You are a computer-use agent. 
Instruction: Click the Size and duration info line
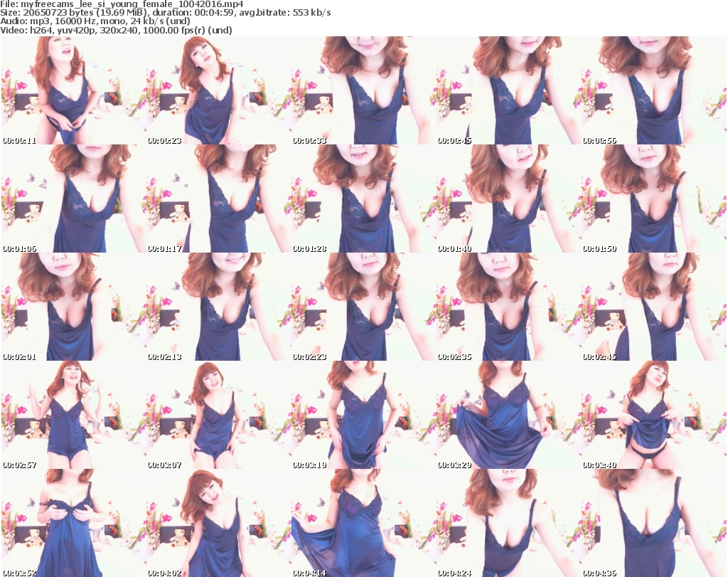(x=165, y=13)
